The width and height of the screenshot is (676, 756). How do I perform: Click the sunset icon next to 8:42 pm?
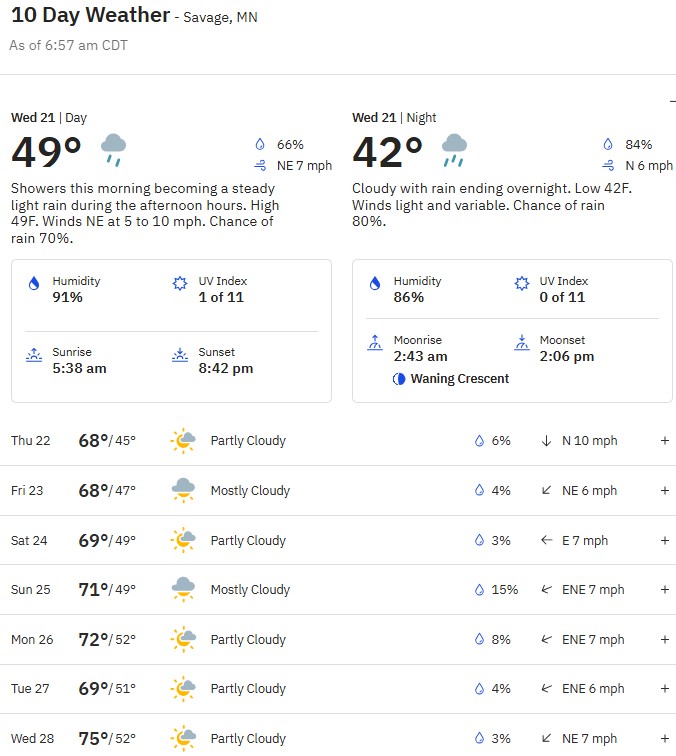(180, 355)
